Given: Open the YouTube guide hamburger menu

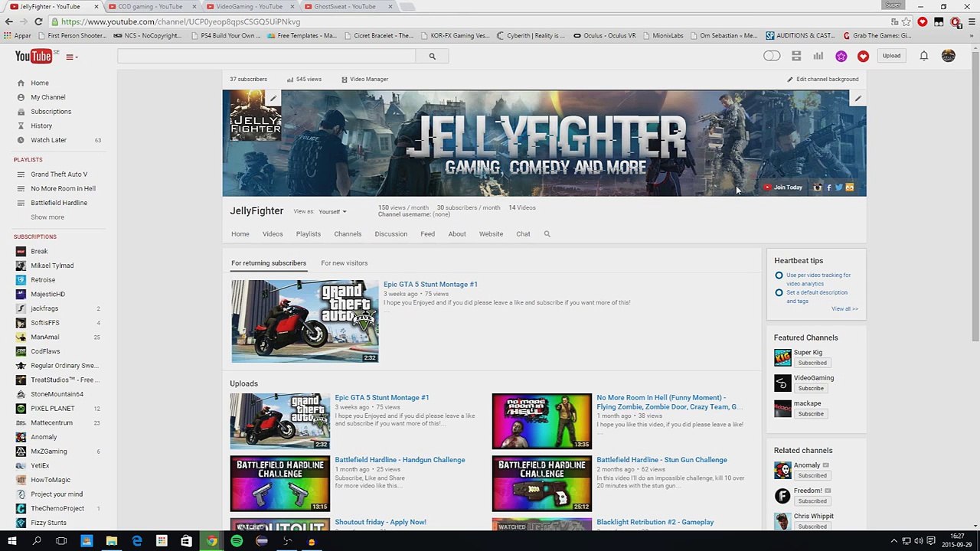Looking at the screenshot, I should [x=71, y=57].
